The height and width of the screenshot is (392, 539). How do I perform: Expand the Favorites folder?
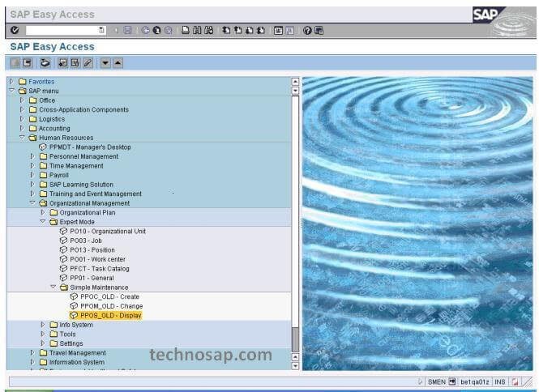coord(11,82)
